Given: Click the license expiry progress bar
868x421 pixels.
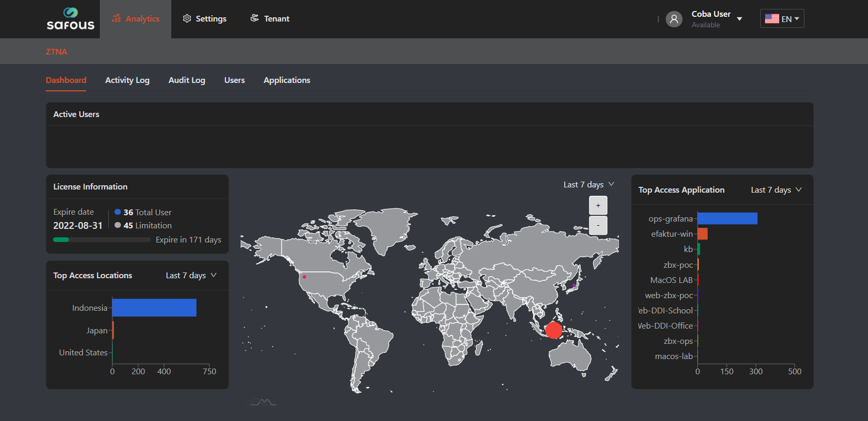Looking at the screenshot, I should [101, 240].
